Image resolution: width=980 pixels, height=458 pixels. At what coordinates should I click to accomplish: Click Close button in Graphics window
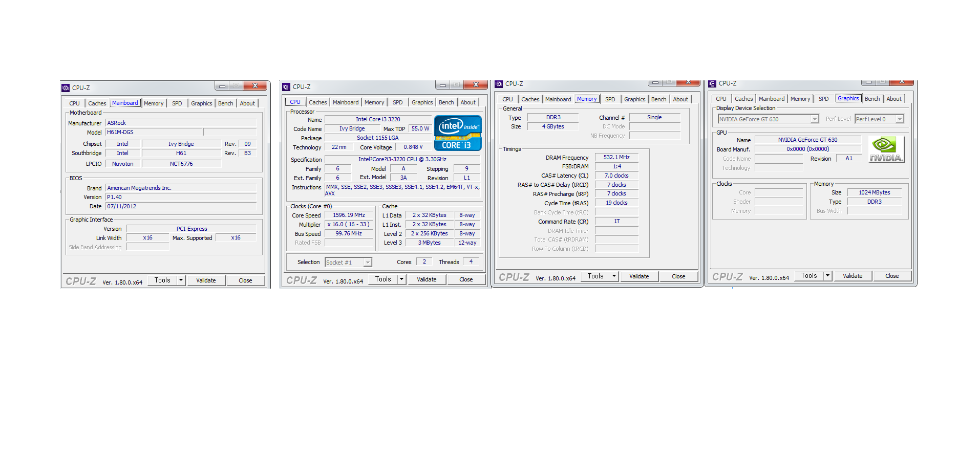click(x=892, y=276)
